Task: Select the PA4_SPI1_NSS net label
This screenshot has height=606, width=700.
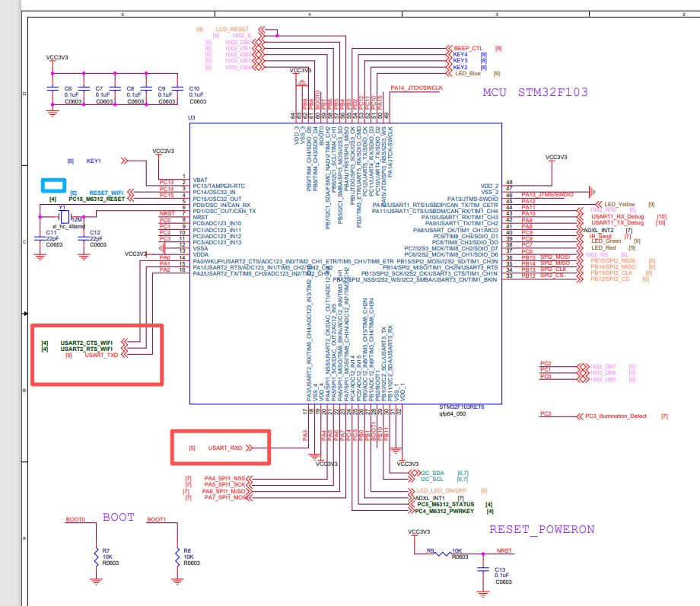Action: pyautogui.click(x=225, y=478)
